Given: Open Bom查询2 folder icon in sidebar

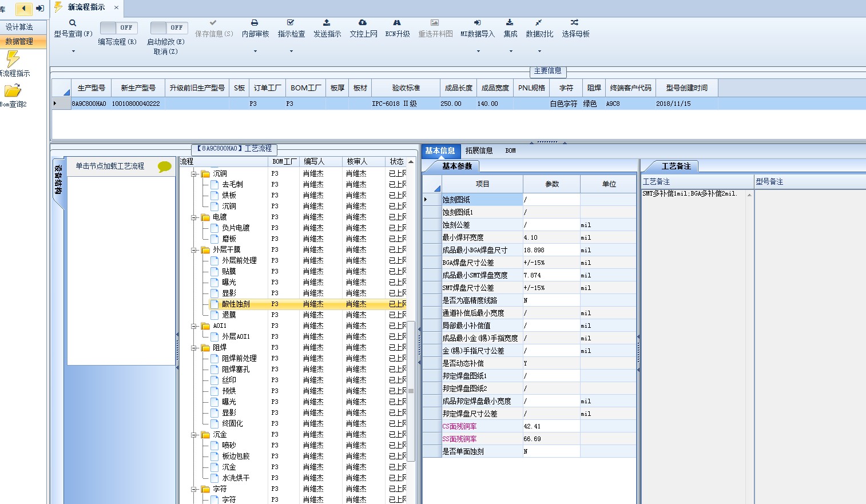Looking at the screenshot, I should (13, 90).
